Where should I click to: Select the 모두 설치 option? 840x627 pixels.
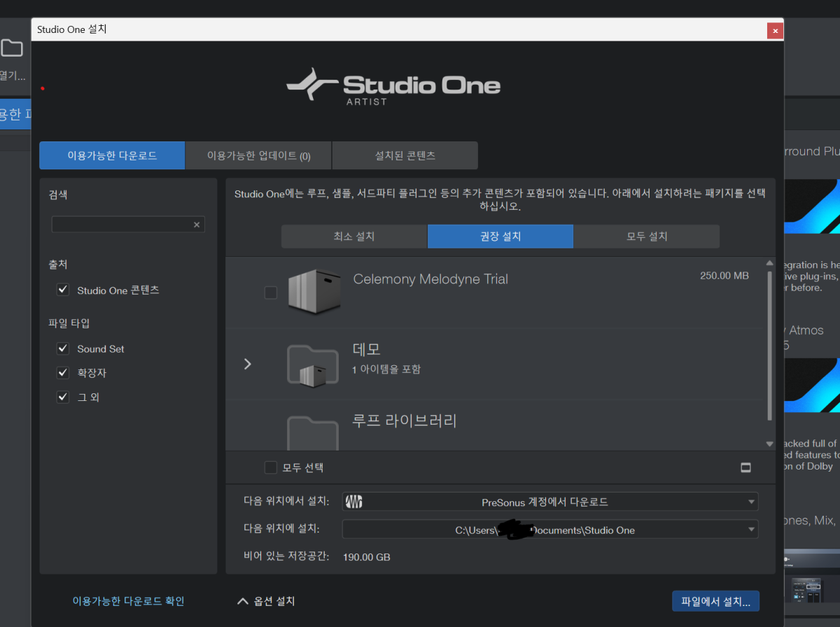(x=647, y=237)
